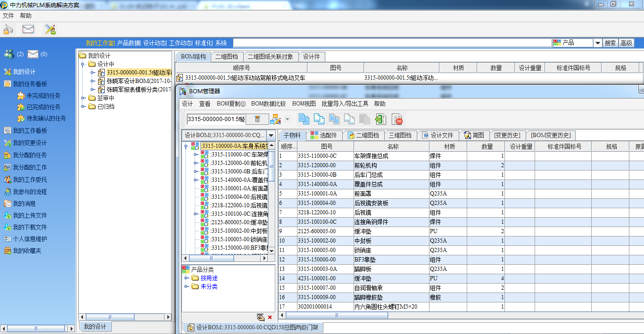
Task: Switch to the 二维图纸关联对象 tab
Action: (x=271, y=57)
